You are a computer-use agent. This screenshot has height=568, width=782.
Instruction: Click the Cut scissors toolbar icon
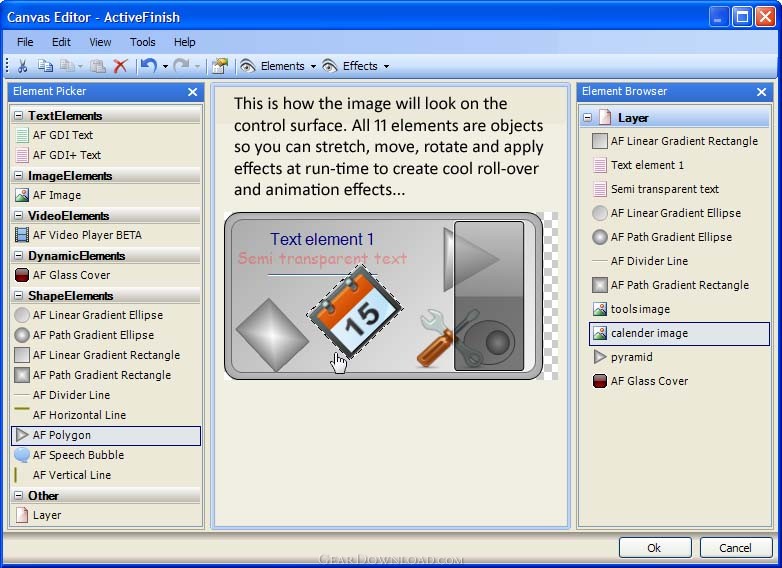(22, 66)
